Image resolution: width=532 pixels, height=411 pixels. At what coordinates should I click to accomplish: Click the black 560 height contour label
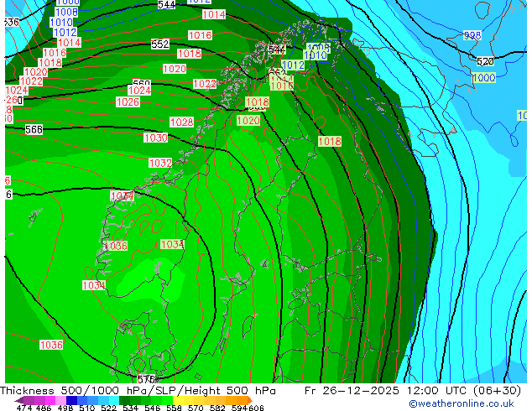click(141, 83)
